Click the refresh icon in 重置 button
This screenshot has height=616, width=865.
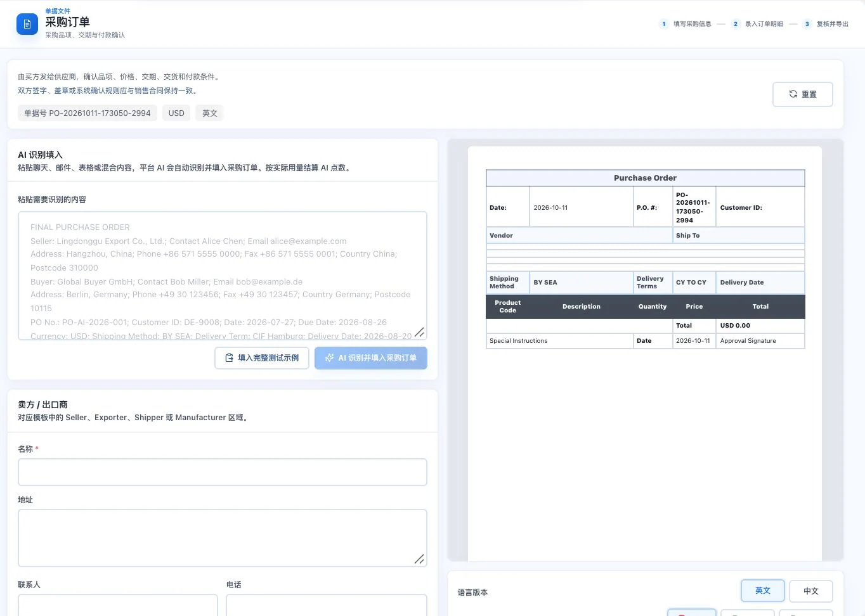pyautogui.click(x=793, y=94)
